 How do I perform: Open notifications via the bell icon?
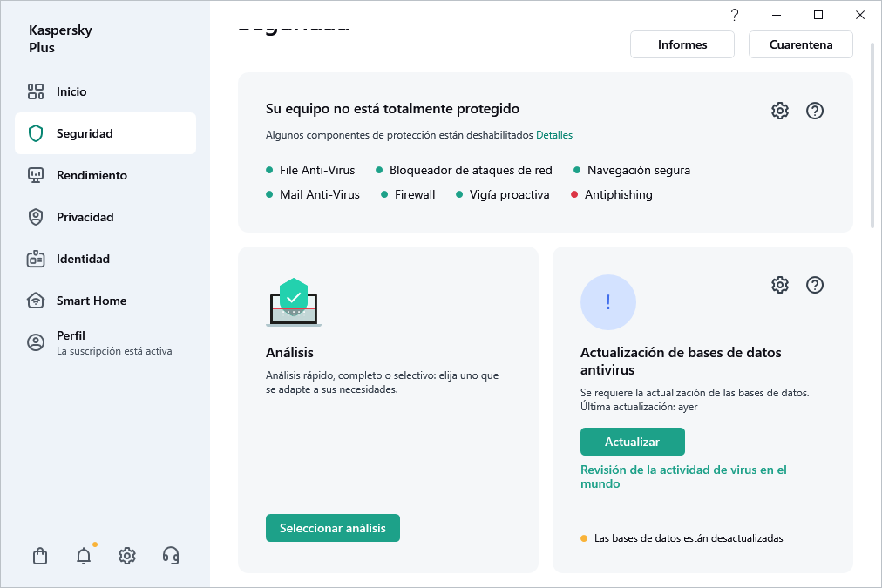click(83, 555)
